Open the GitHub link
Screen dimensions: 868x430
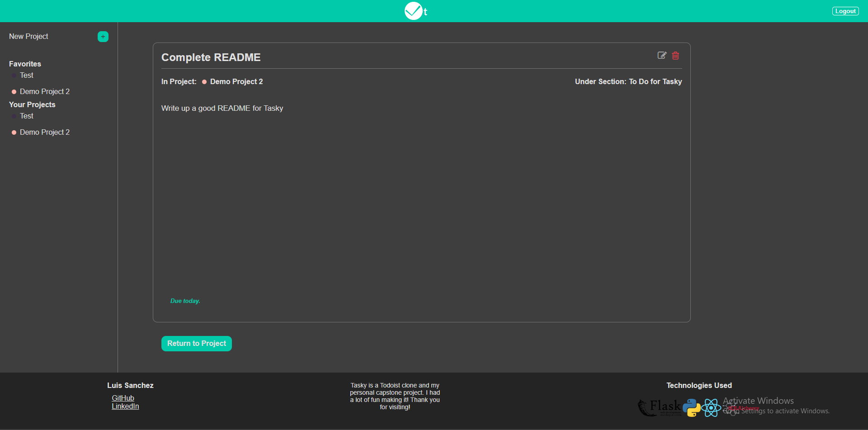tap(123, 398)
